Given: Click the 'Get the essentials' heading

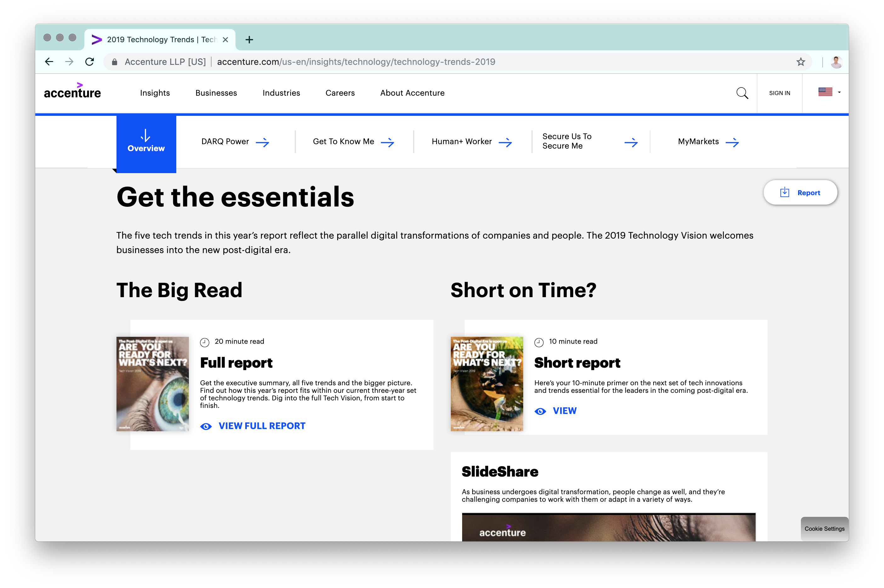Looking at the screenshot, I should point(235,197).
